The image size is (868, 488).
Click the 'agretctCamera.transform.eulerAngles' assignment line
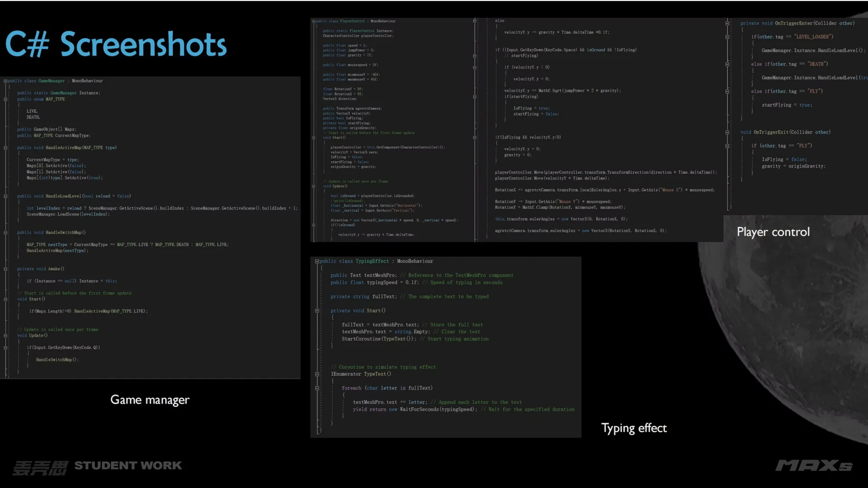pyautogui.click(x=581, y=231)
